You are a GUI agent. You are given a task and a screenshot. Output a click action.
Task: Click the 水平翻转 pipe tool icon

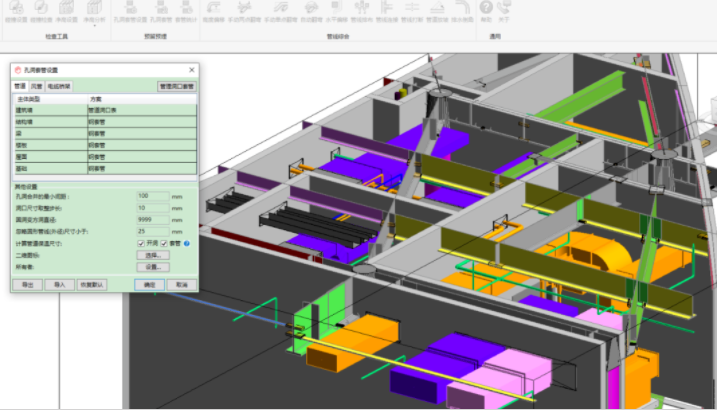(x=335, y=12)
